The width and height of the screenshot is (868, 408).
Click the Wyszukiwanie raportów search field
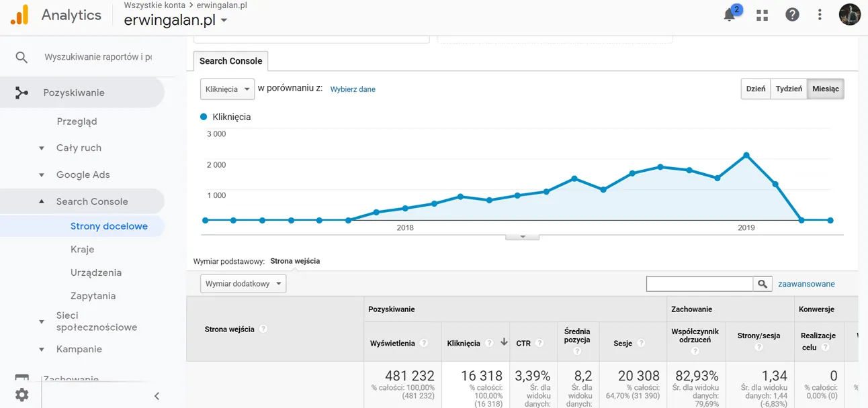pyautogui.click(x=98, y=57)
